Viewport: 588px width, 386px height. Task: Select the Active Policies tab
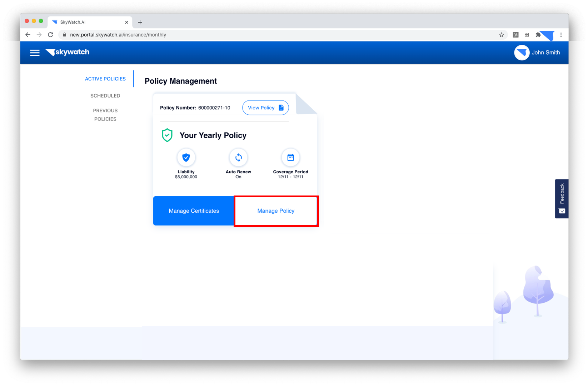[x=105, y=79]
